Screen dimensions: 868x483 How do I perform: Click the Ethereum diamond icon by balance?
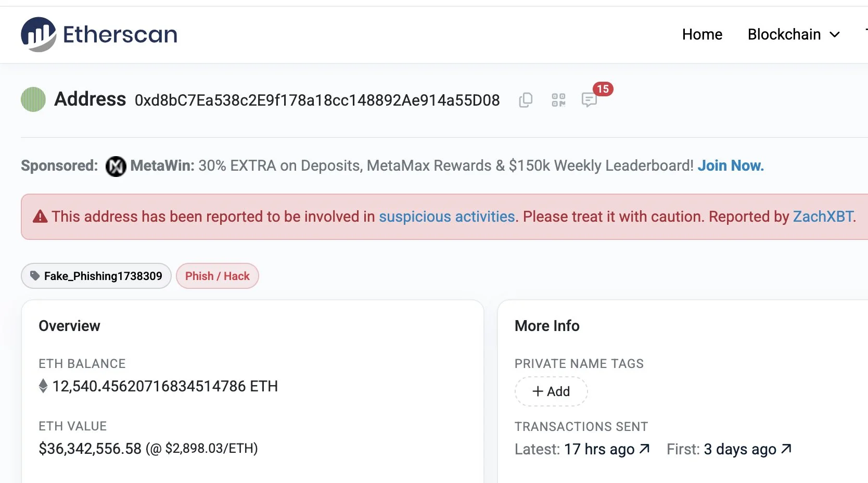click(x=43, y=386)
